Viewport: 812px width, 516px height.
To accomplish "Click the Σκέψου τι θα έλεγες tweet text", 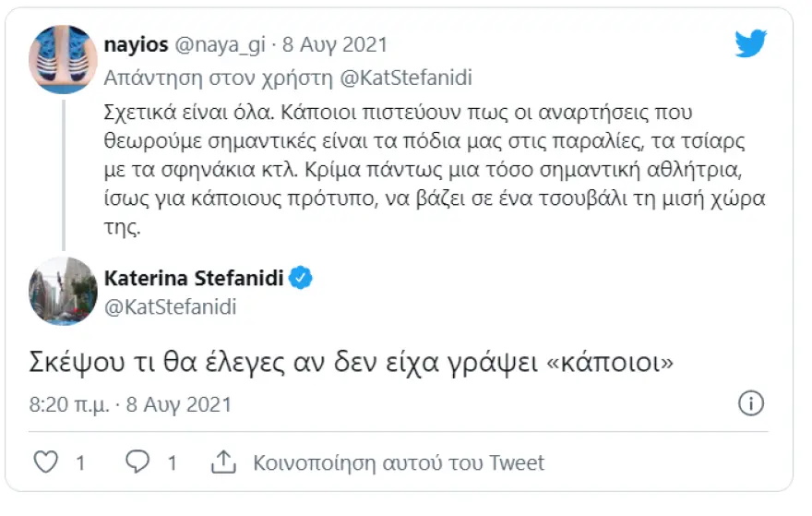I will [x=352, y=362].
